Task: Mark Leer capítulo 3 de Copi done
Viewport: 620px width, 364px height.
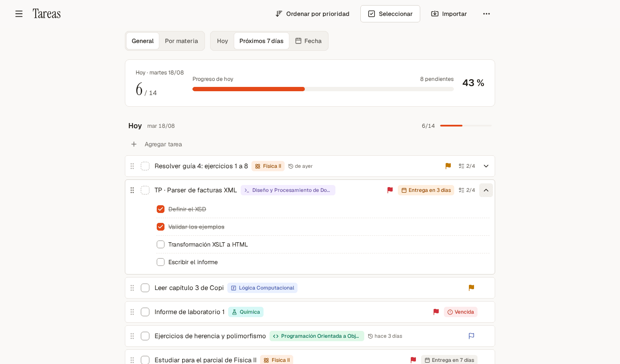Action: click(x=145, y=288)
